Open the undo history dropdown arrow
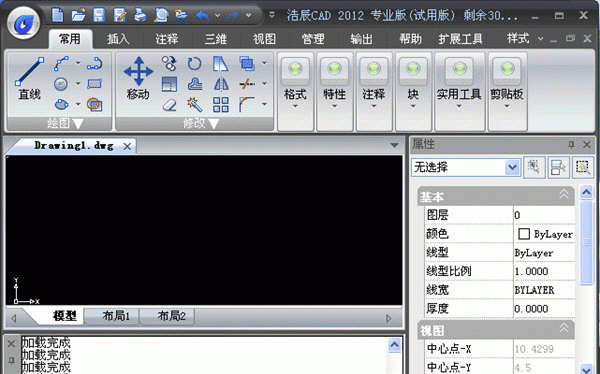The image size is (600, 374). (x=217, y=16)
